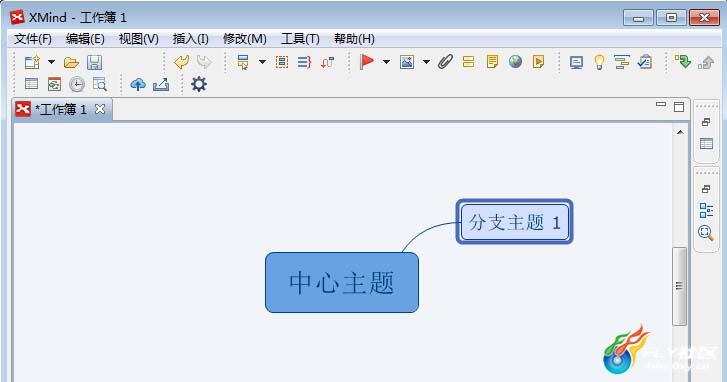Undo last action with yellow arrow
The width and height of the screenshot is (727, 382).
coord(181,62)
